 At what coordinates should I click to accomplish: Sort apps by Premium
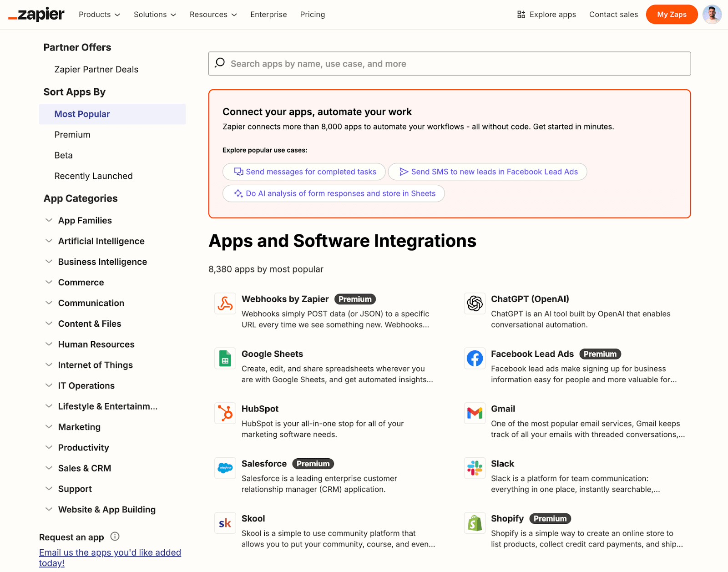pos(72,135)
